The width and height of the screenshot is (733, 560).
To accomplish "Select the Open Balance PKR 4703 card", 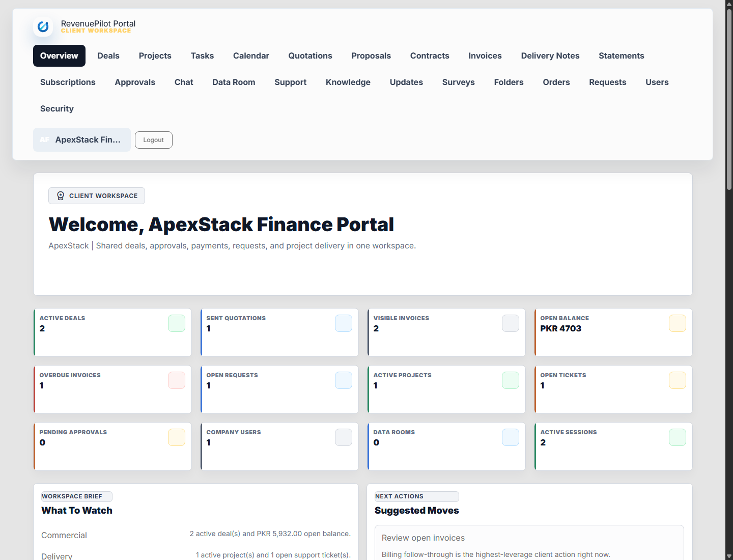I will 613,332.
